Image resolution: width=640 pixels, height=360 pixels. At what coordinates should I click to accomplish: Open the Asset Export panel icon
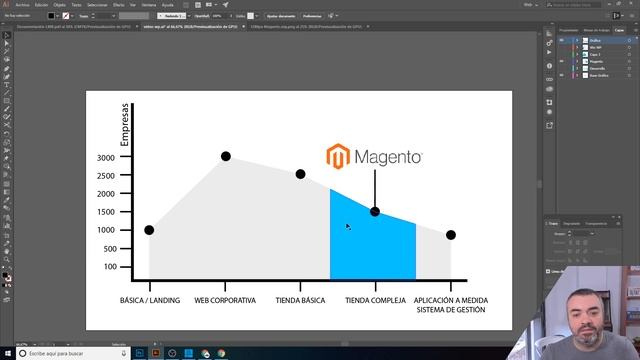click(549, 125)
